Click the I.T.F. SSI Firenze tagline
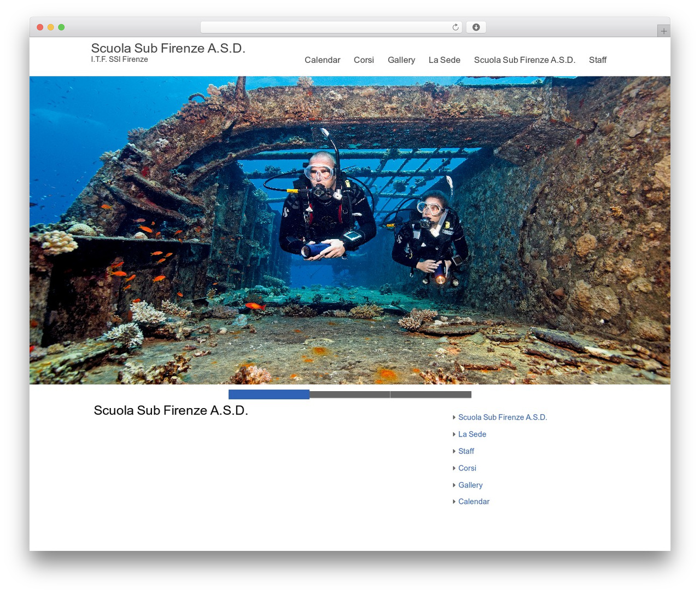This screenshot has height=593, width=700. tap(119, 59)
